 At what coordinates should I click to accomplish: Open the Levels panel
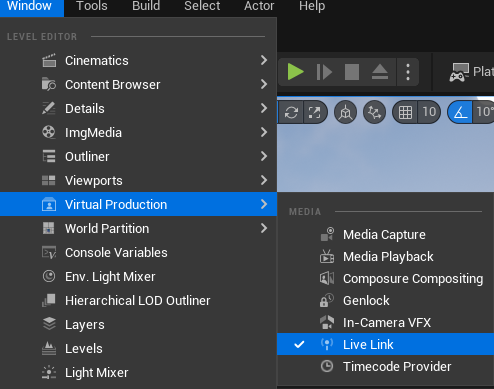pos(138,348)
